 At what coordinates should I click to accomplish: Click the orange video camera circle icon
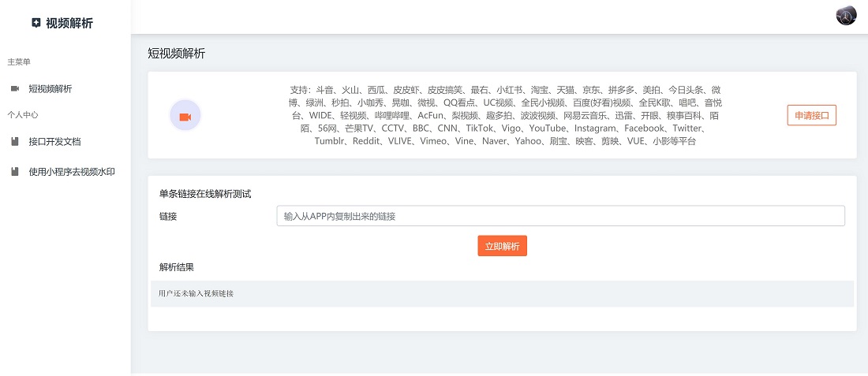pyautogui.click(x=185, y=116)
